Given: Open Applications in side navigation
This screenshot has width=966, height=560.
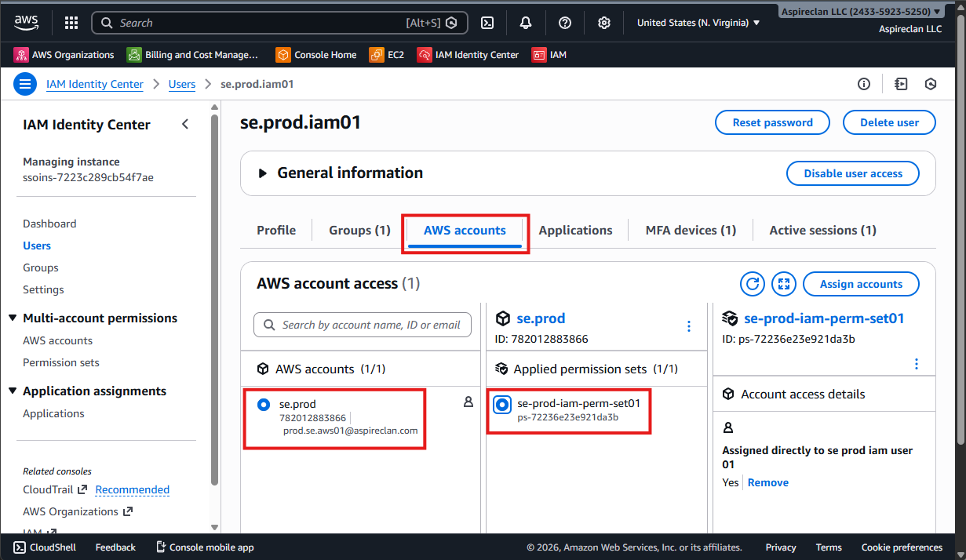Looking at the screenshot, I should [x=53, y=413].
